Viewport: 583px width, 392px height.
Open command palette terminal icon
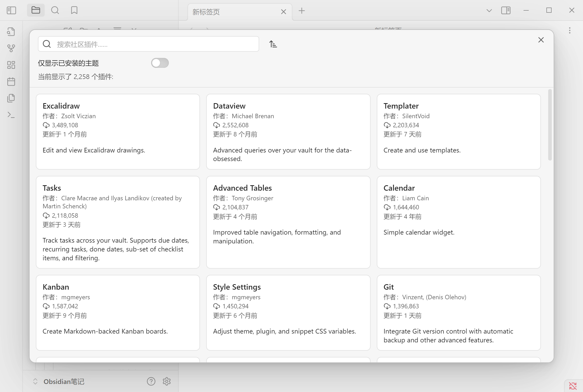point(11,115)
